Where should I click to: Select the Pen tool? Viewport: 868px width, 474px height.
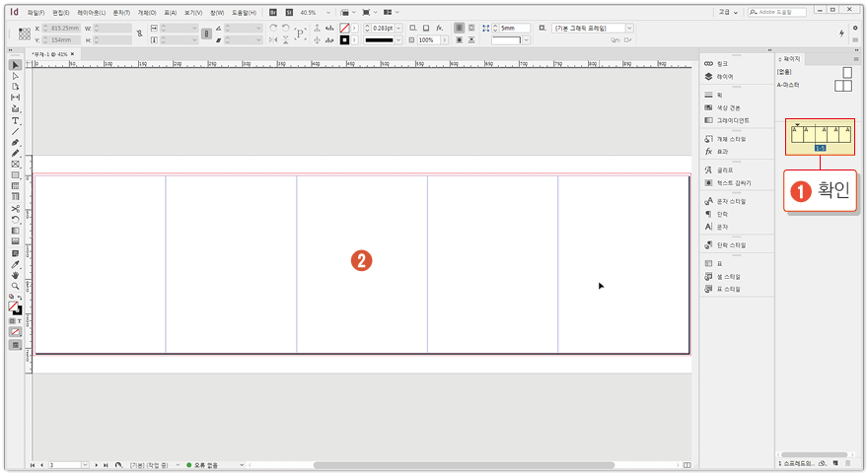(x=16, y=143)
